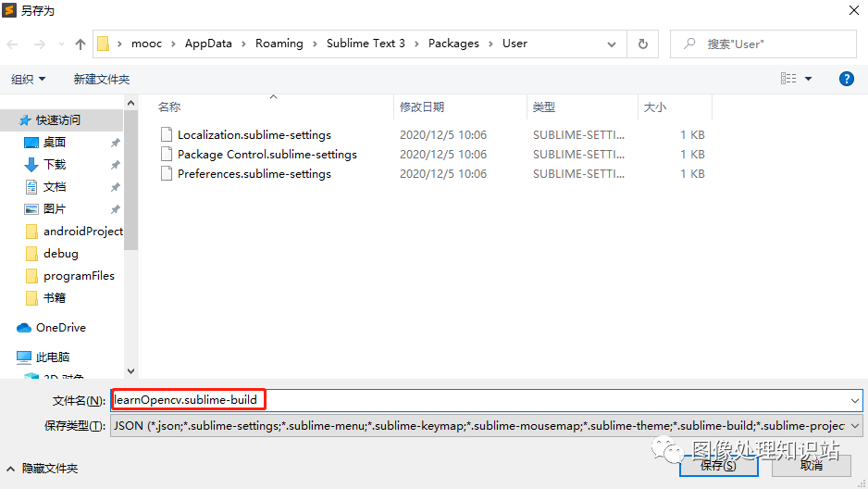Click the search magnifier icon
The height and width of the screenshot is (489, 868).
[x=689, y=44]
